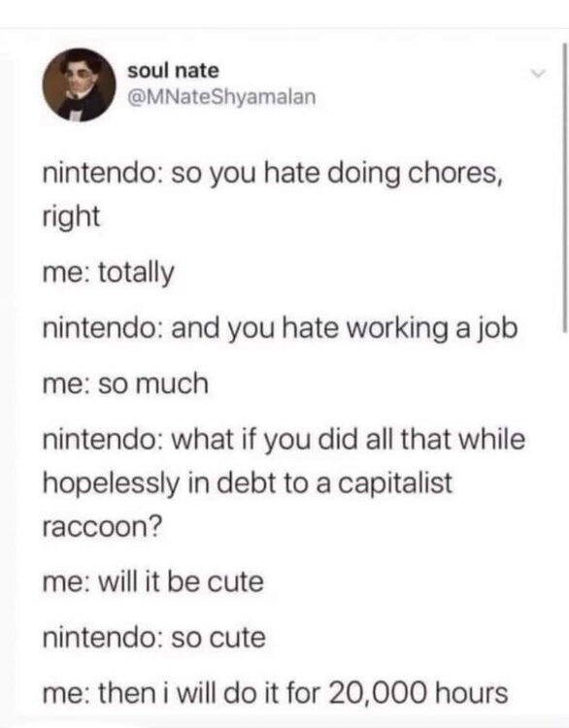Click the line 'nintendo: so you hate doing chores,'
Screen dimensions: 569x728
click(273, 175)
